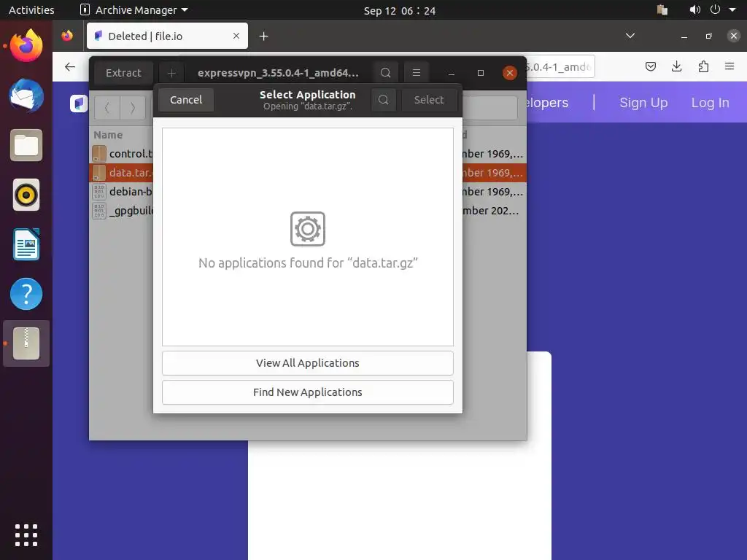Close the Archive Manager window
This screenshot has height=560, width=747.
click(510, 73)
